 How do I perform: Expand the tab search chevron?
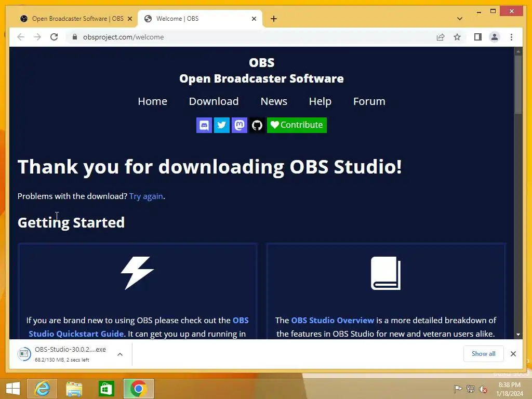(460, 19)
